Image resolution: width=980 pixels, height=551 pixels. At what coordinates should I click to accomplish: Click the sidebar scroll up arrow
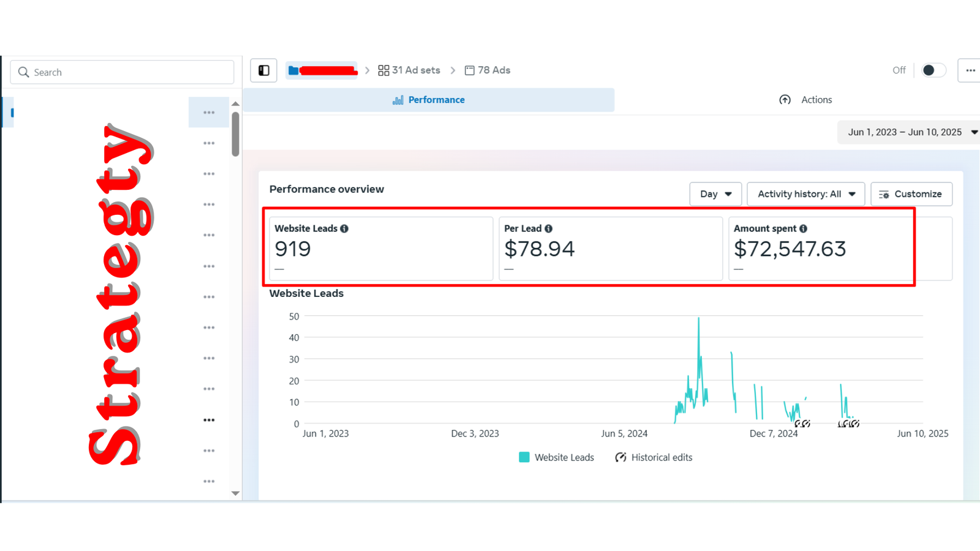click(x=235, y=104)
